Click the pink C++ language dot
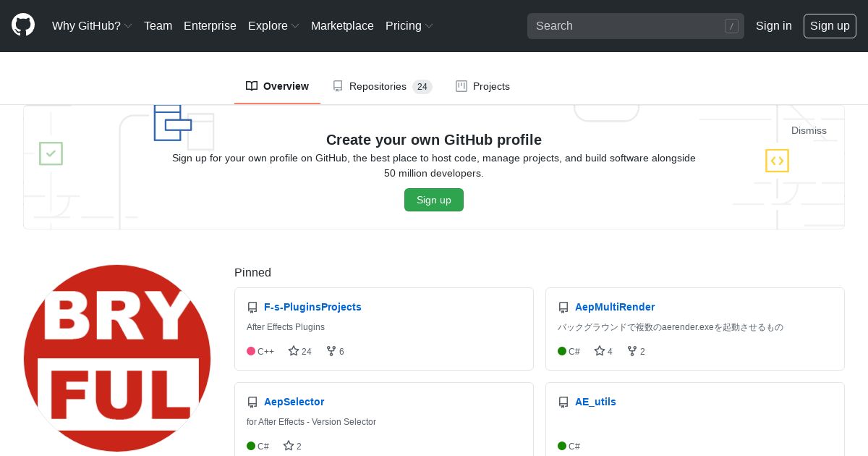The height and width of the screenshot is (456, 868). point(251,351)
